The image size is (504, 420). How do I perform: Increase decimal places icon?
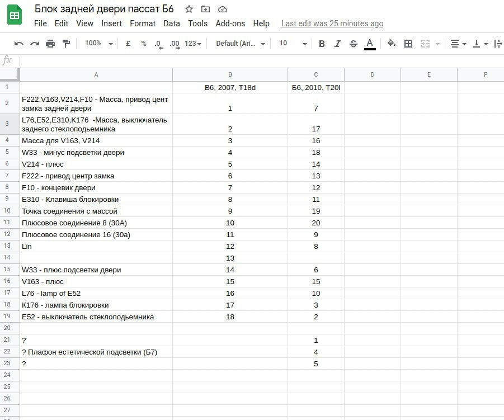point(175,44)
